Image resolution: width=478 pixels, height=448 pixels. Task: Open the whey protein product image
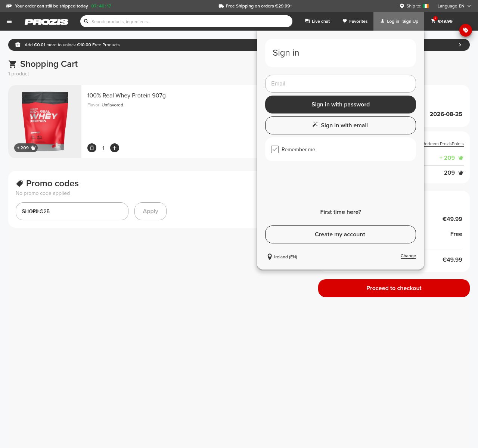tap(45, 122)
